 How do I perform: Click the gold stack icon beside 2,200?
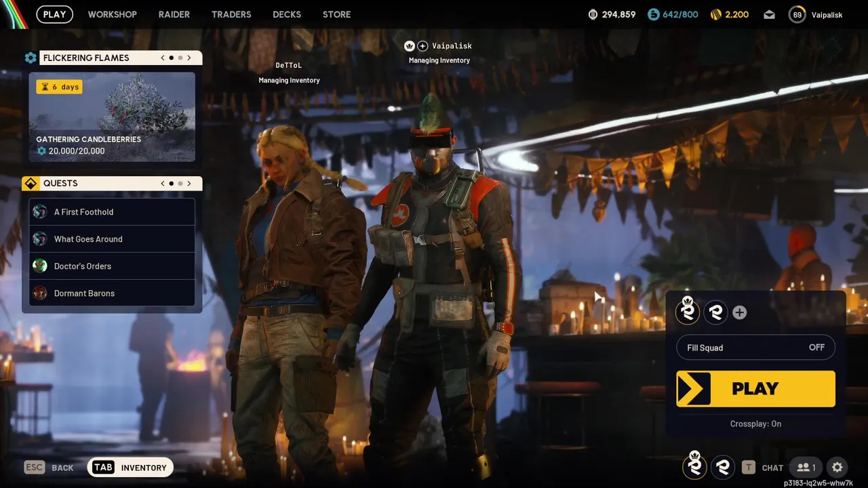pyautogui.click(x=716, y=14)
